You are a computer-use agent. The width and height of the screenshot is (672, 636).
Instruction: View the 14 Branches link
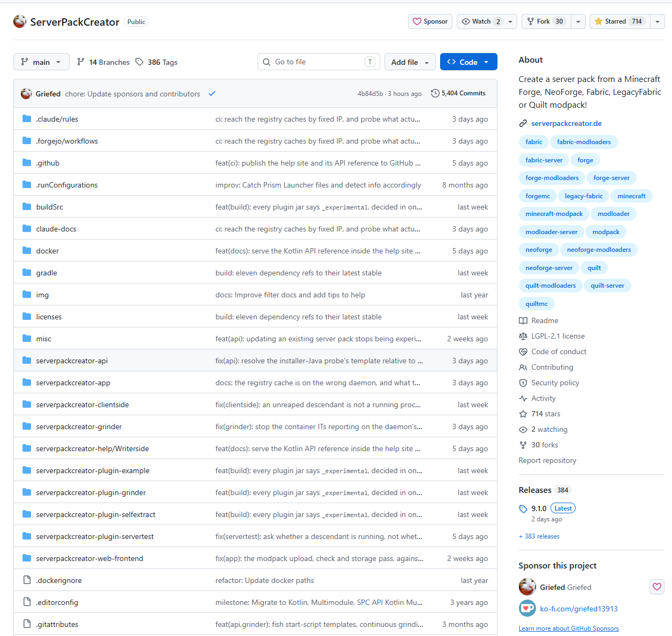click(x=103, y=62)
